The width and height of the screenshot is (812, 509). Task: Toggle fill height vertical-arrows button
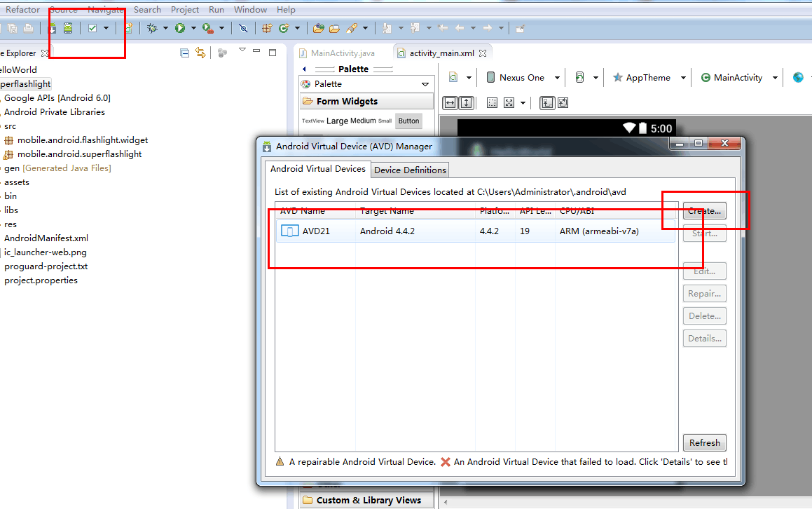pyautogui.click(x=467, y=102)
